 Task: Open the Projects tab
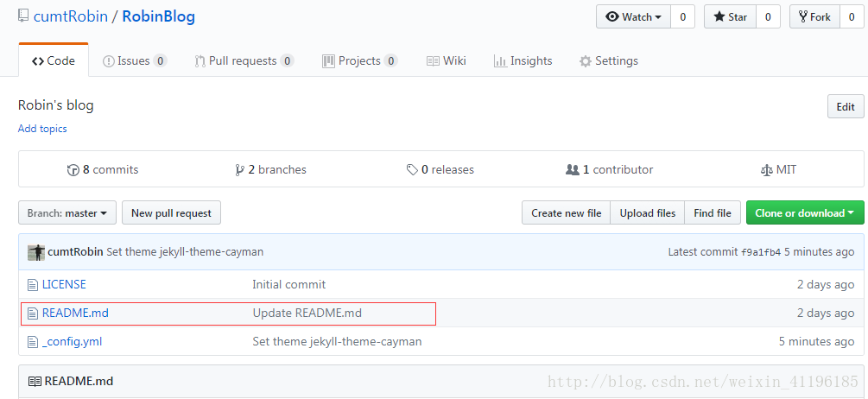click(360, 60)
